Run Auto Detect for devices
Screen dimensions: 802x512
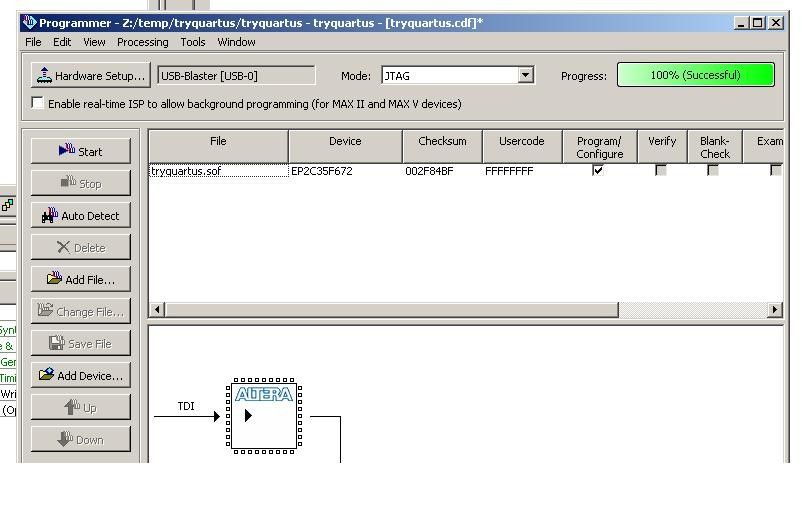tap(81, 215)
